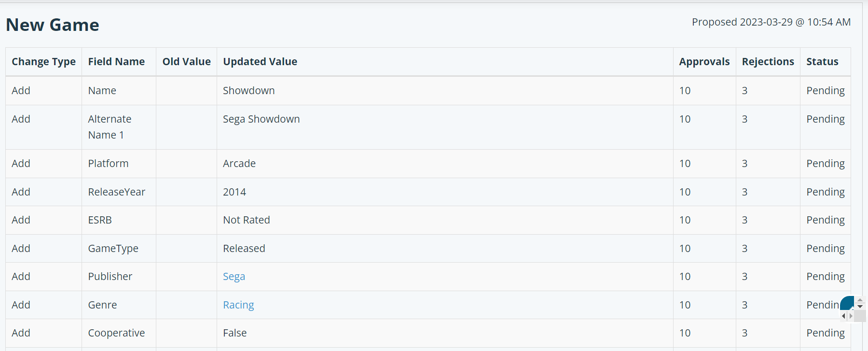
Task: Click the Approvals column header
Action: pos(704,62)
